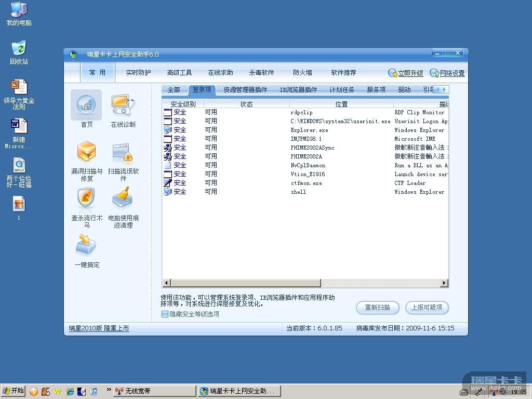The image size is (532, 399).
Task: Select the IMJPMIG8.1 entry
Action: (x=305, y=139)
